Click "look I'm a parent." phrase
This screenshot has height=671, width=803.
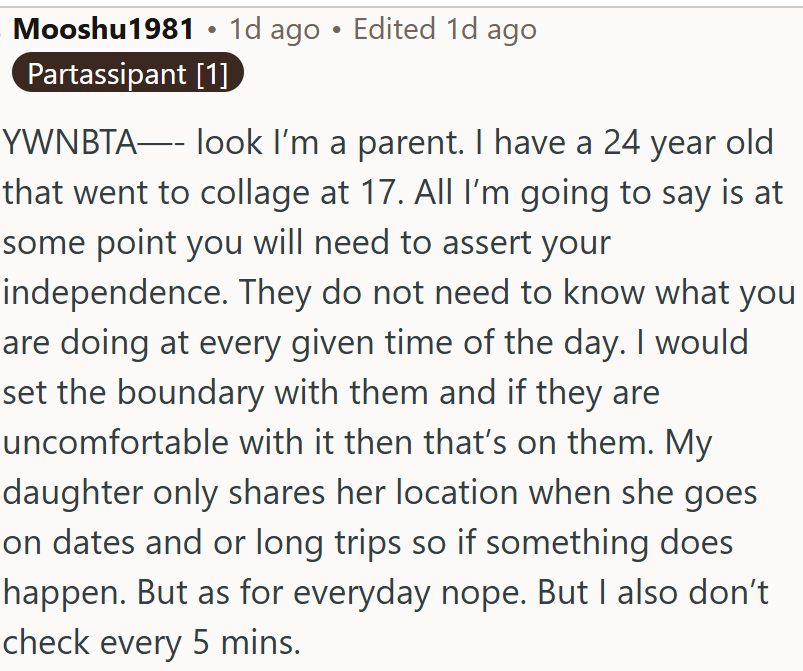(x=330, y=142)
